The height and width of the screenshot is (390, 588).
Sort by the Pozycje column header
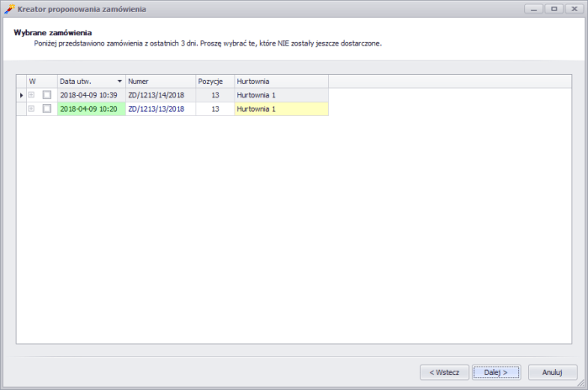pyautogui.click(x=215, y=82)
